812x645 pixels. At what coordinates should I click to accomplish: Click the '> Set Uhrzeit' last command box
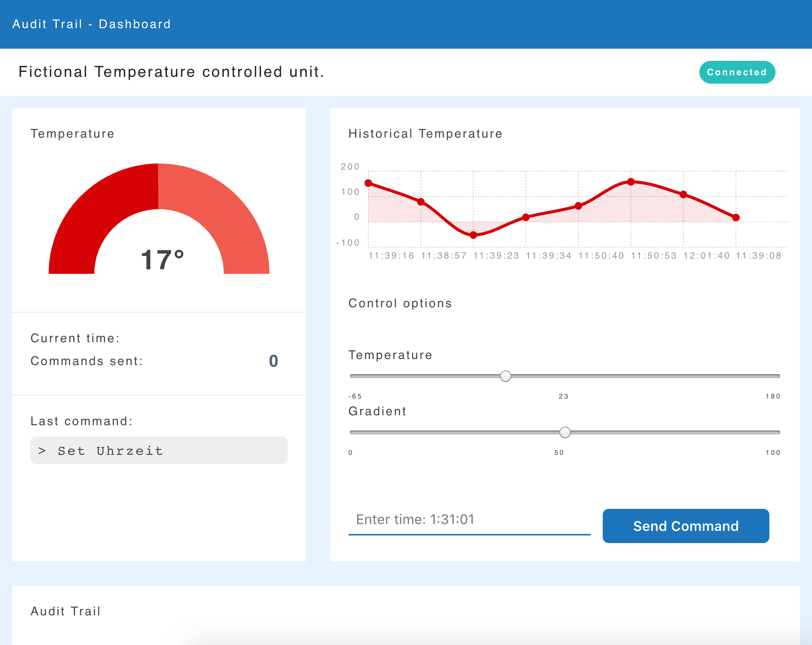tap(159, 450)
